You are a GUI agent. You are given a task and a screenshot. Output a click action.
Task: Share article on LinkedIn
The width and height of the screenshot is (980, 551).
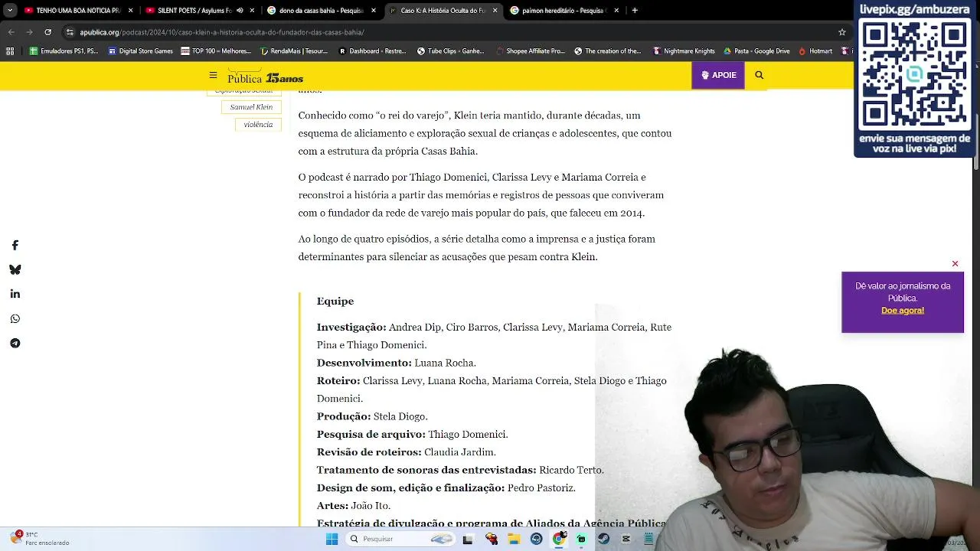15,294
